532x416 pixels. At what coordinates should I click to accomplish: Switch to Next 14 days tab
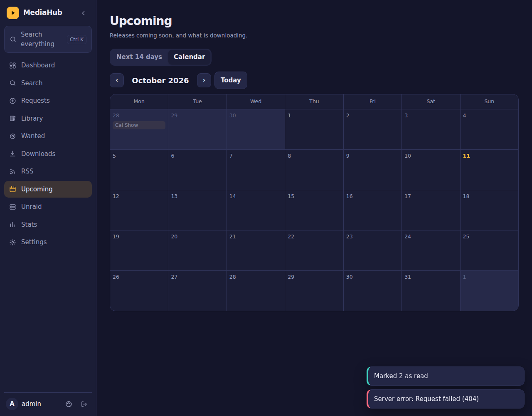[139, 57]
